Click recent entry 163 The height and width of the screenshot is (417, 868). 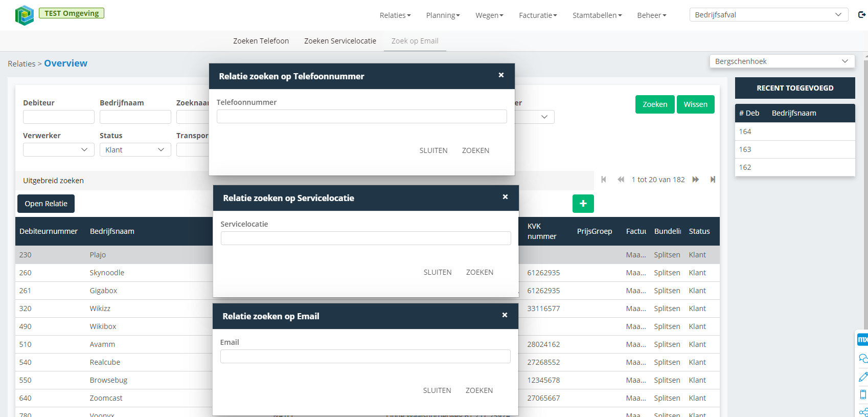point(795,149)
